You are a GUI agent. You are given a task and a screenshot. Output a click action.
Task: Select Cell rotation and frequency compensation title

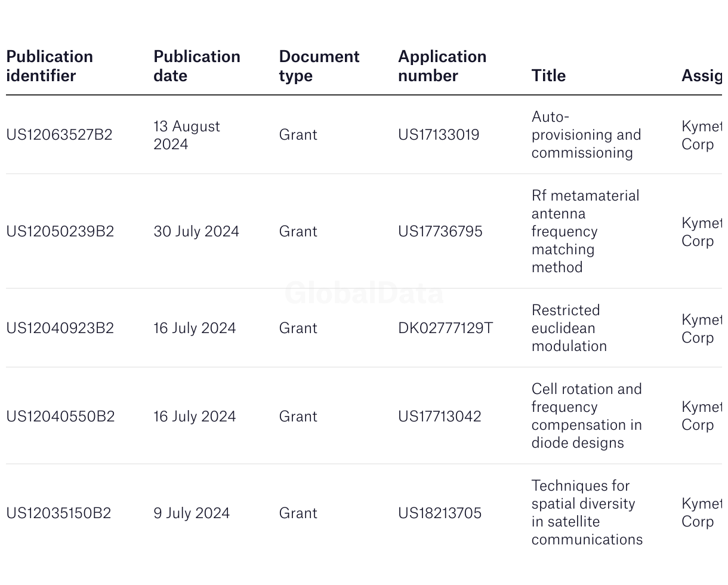[x=586, y=416]
